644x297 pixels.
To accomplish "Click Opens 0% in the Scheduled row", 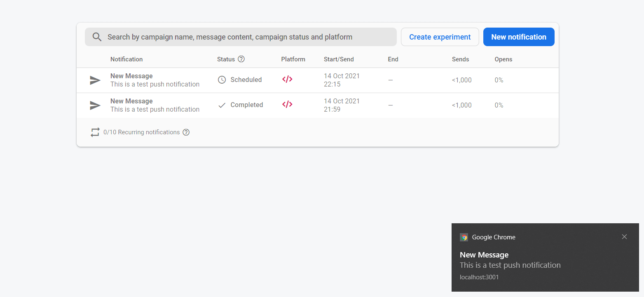I will tap(499, 80).
